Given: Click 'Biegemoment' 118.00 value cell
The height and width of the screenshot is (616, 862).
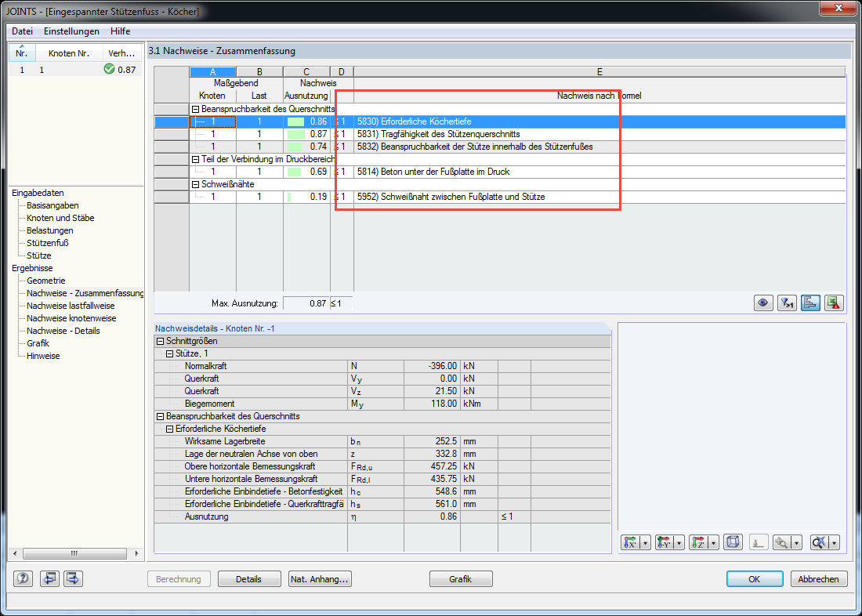Looking at the screenshot, I should [432, 404].
